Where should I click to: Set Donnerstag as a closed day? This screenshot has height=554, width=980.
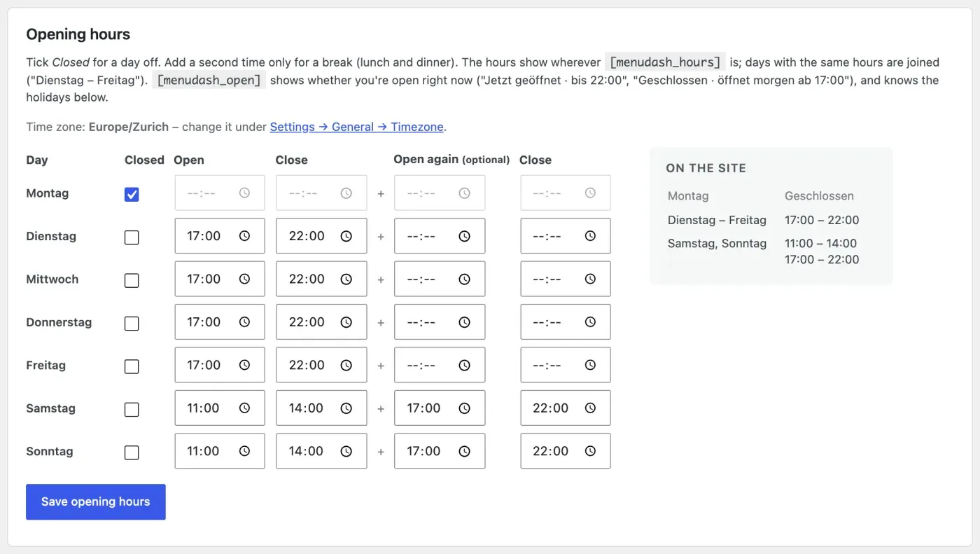132,324
